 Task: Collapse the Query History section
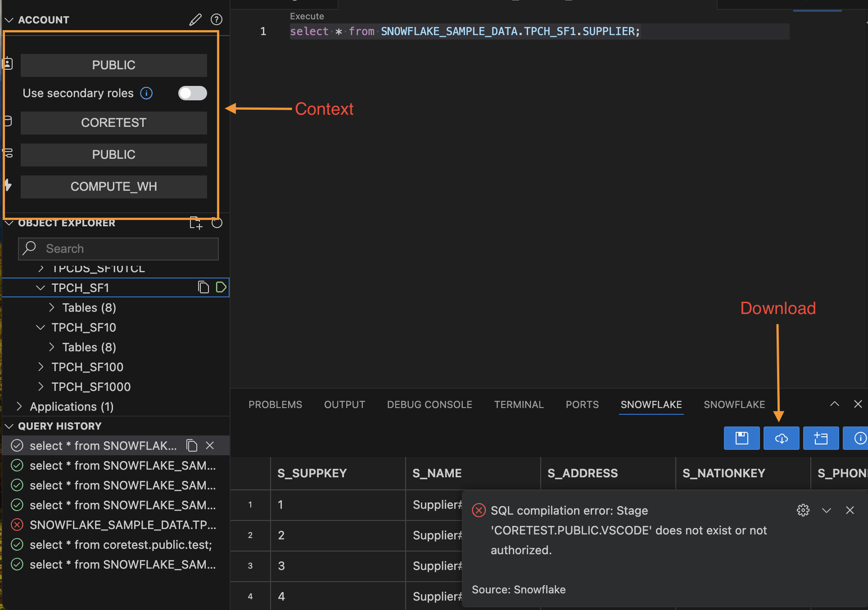point(9,426)
